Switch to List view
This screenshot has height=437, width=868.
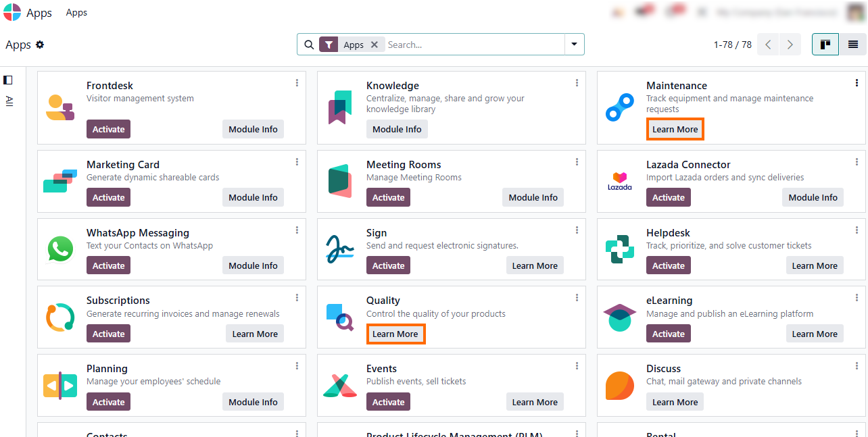[853, 45]
